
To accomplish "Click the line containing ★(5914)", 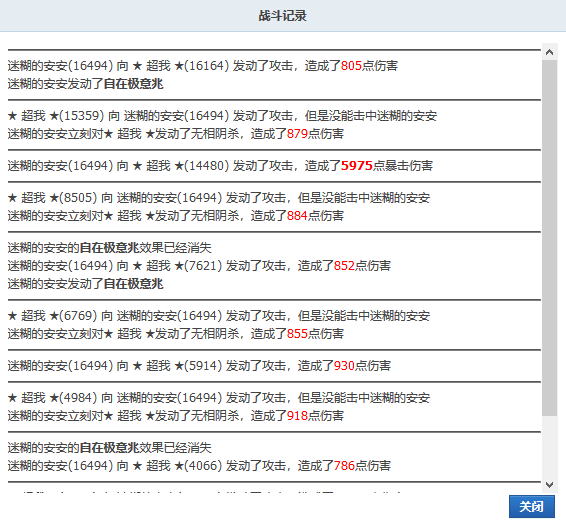I will point(199,366).
